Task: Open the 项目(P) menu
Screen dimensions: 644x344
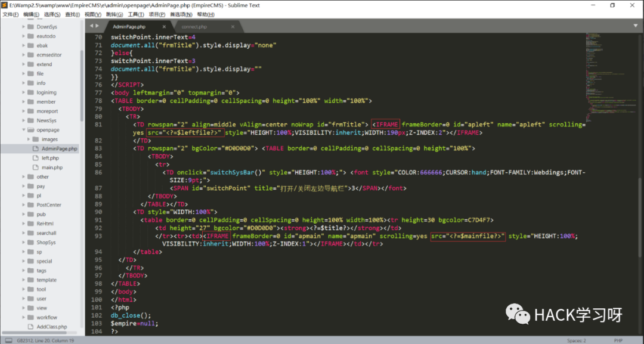Action: tap(156, 14)
